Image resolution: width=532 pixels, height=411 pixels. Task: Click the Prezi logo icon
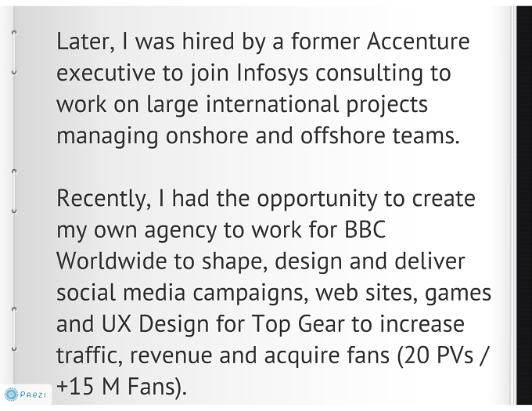11,395
